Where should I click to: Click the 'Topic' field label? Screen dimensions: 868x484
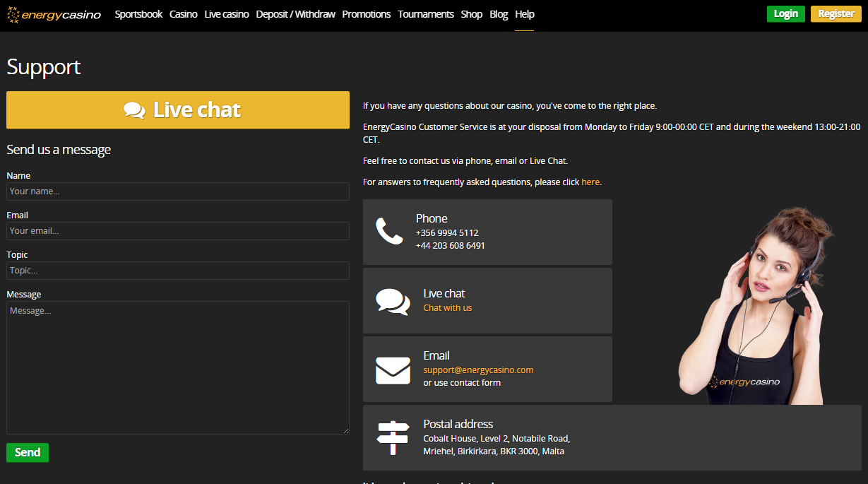[x=17, y=255]
